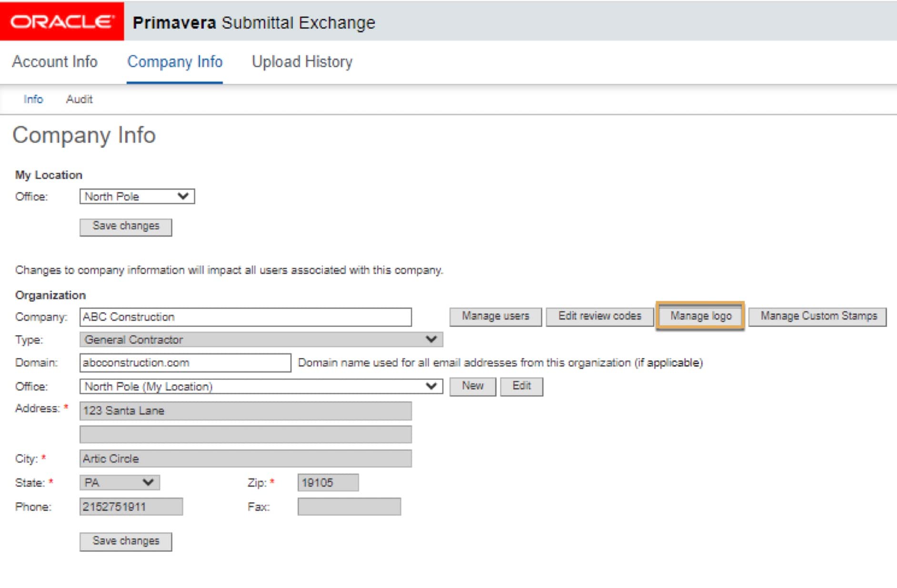Focus the Domain text field
The width and height of the screenshot is (897, 588).
point(185,363)
